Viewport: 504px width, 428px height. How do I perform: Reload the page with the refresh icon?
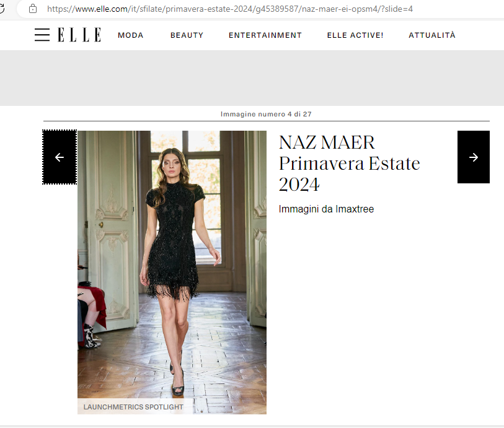pyautogui.click(x=2, y=9)
